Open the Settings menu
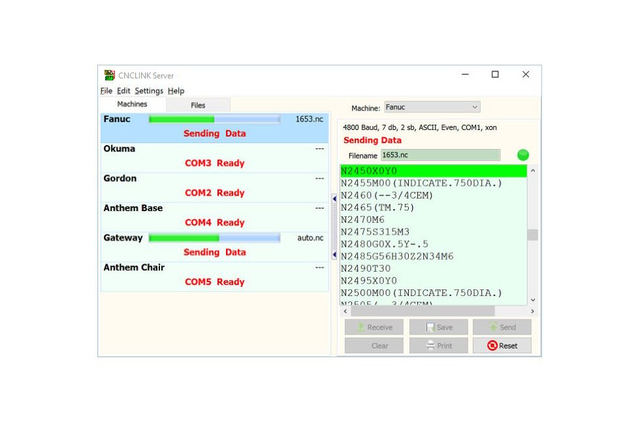 [x=149, y=91]
